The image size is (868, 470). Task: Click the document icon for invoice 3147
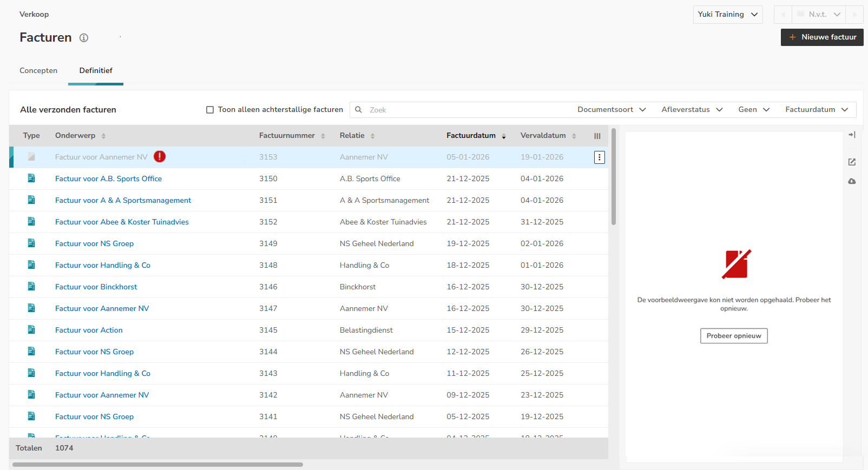click(31, 308)
